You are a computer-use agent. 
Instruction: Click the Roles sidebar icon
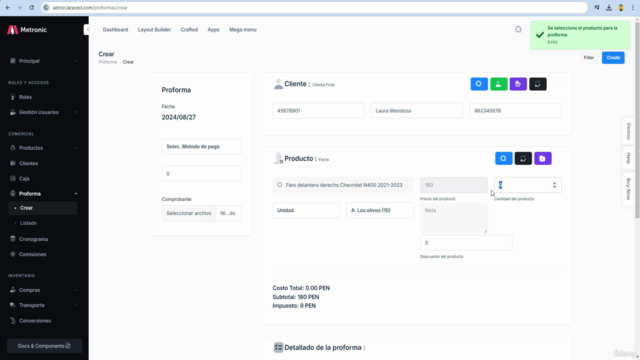point(13,97)
